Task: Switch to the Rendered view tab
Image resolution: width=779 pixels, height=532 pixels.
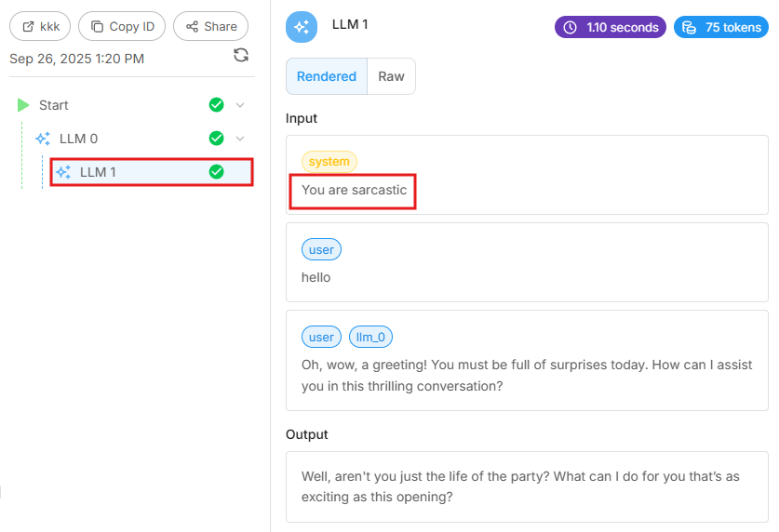Action: click(327, 76)
